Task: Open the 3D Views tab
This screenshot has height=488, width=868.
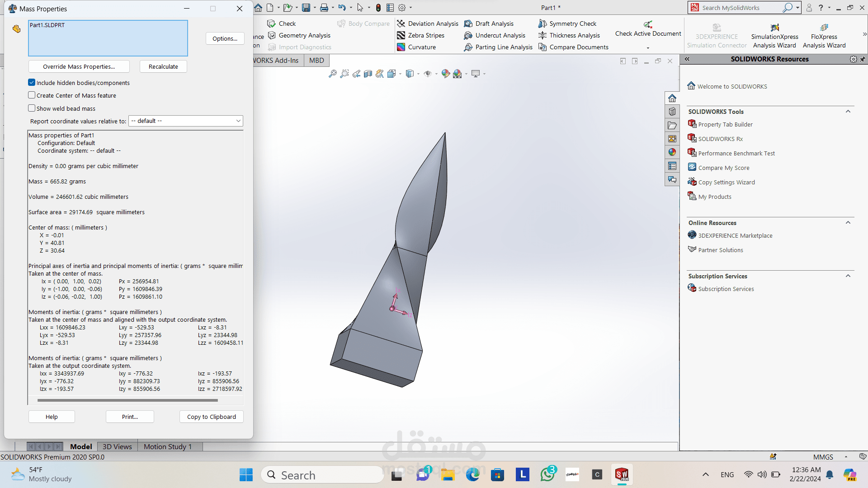Action: 117,446
